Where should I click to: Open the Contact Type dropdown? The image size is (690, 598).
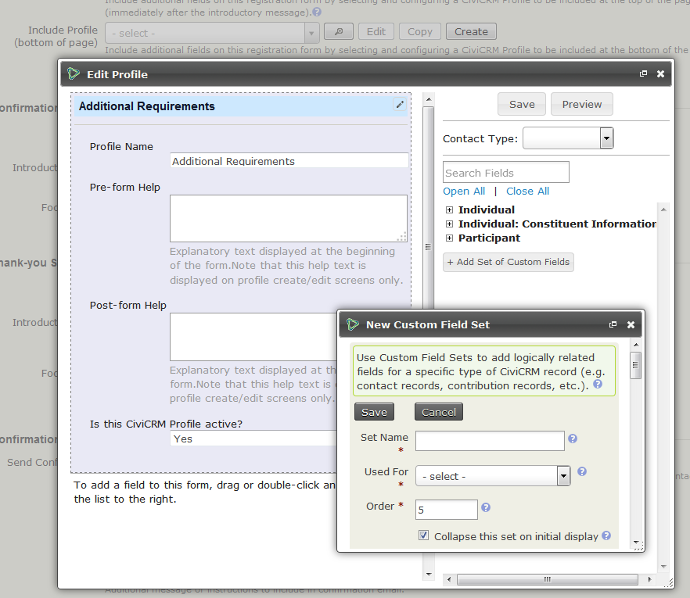coord(567,139)
